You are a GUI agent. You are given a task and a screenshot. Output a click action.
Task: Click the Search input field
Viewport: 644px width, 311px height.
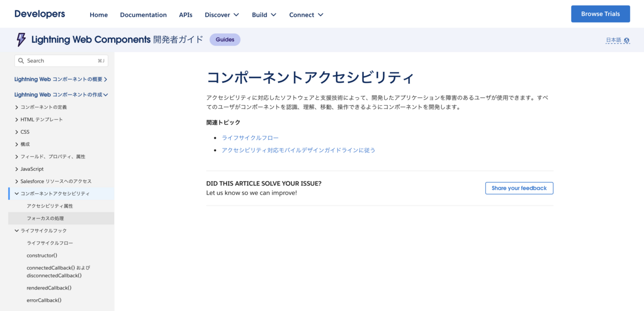pyautogui.click(x=59, y=61)
